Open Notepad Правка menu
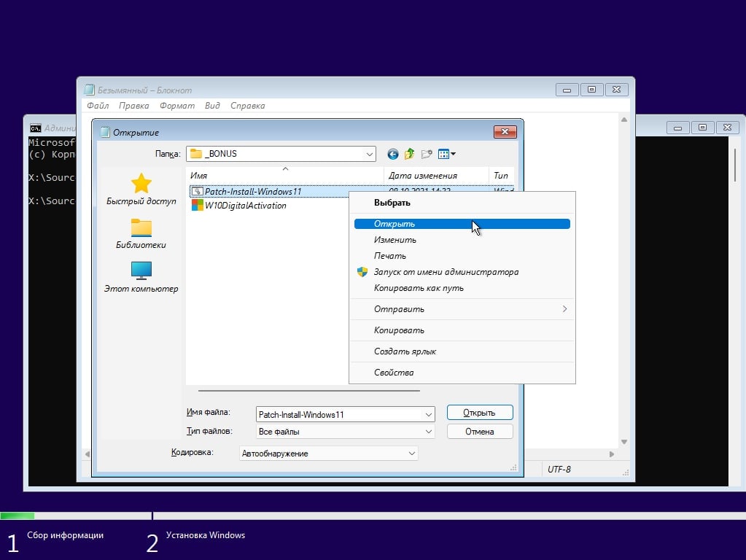 tap(133, 106)
